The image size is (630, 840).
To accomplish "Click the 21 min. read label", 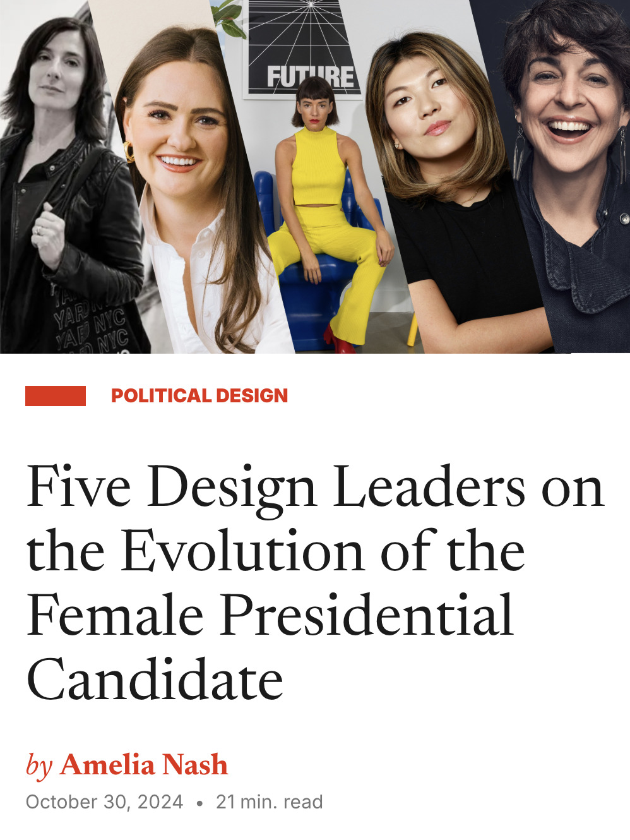I will tap(270, 802).
